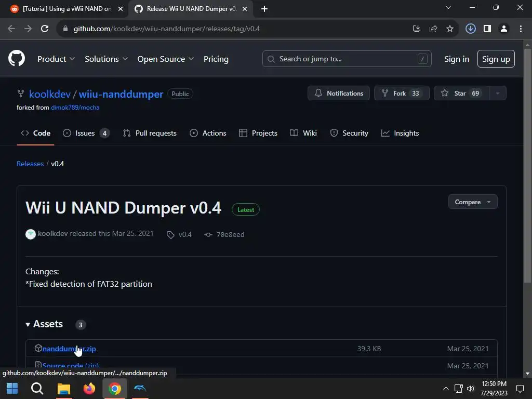This screenshot has width=532, height=399.
Task: Click the Chrome taskbar icon
Action: click(x=115, y=389)
